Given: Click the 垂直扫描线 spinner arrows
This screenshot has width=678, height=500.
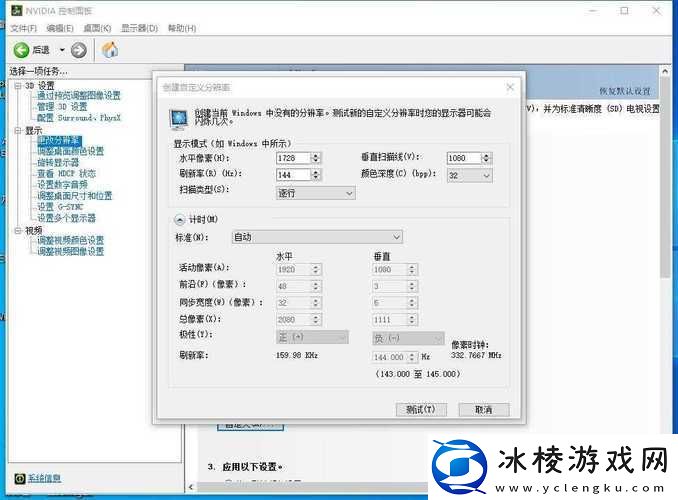Looking at the screenshot, I should [x=486, y=158].
